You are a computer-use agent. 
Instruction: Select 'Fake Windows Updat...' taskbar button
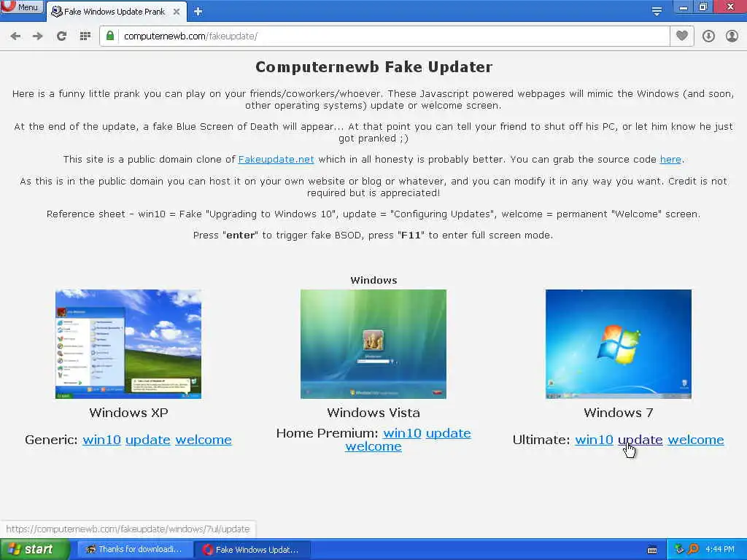pos(252,550)
